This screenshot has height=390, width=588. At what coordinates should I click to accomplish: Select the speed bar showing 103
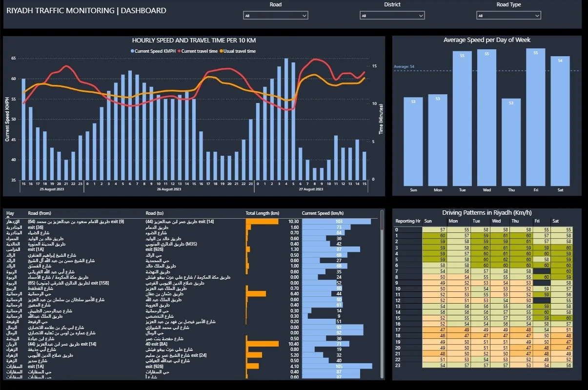pos(336,222)
